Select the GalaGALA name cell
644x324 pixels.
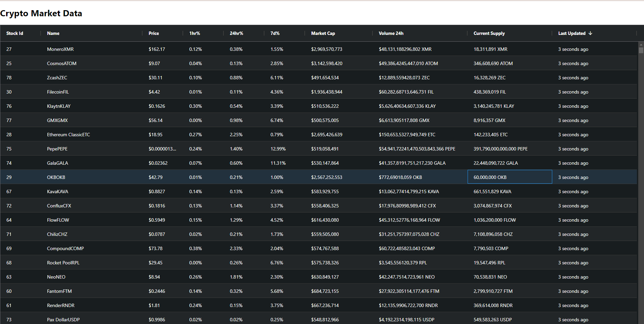[x=92, y=163]
